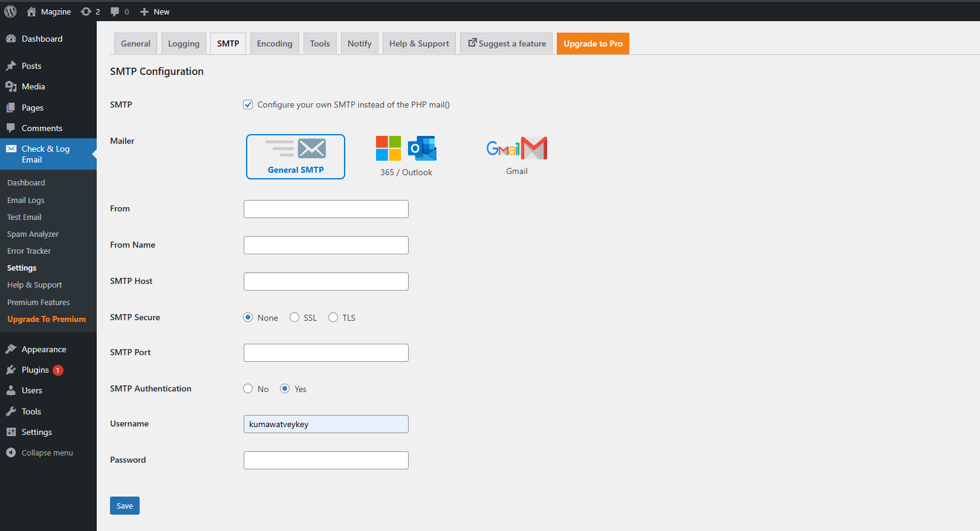Focus the From input field

pyautogui.click(x=326, y=209)
